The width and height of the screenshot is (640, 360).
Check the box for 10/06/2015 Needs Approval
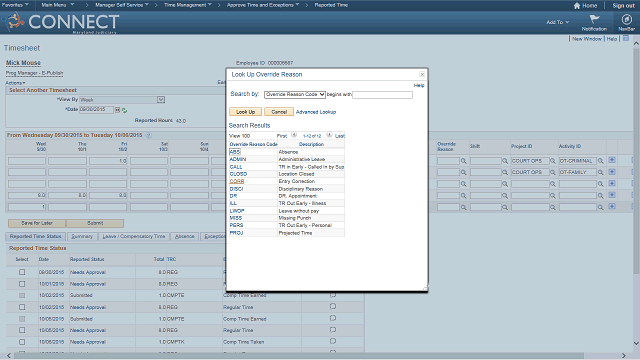(22, 342)
